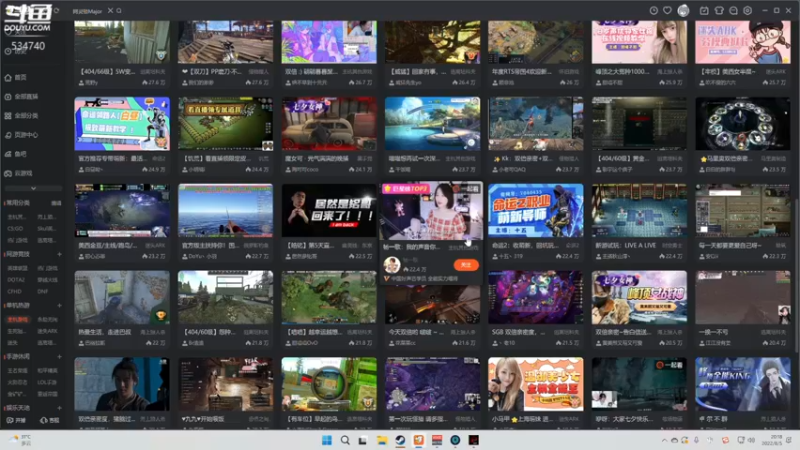
Task: Open the 页游中心 web game center entry
Action: click(x=21, y=135)
